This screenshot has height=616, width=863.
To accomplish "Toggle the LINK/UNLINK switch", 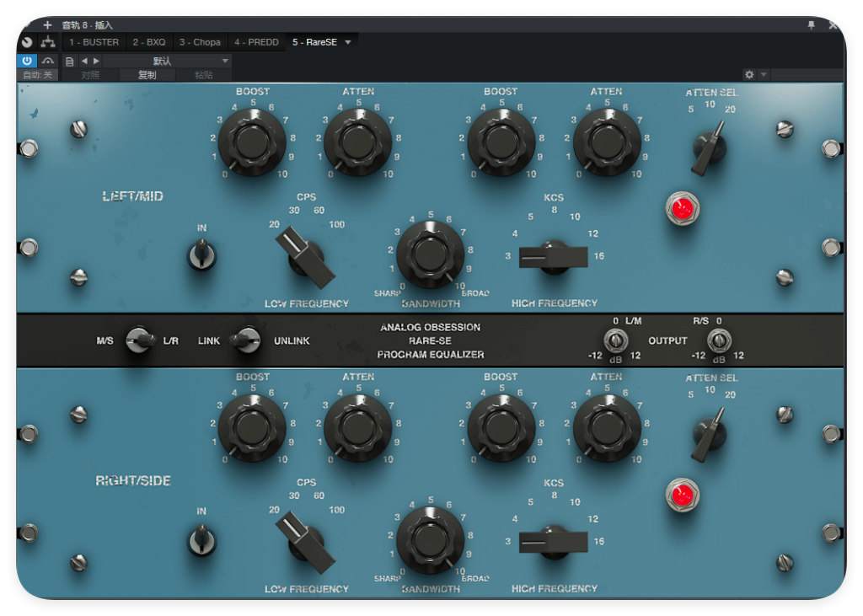I will pos(245,340).
